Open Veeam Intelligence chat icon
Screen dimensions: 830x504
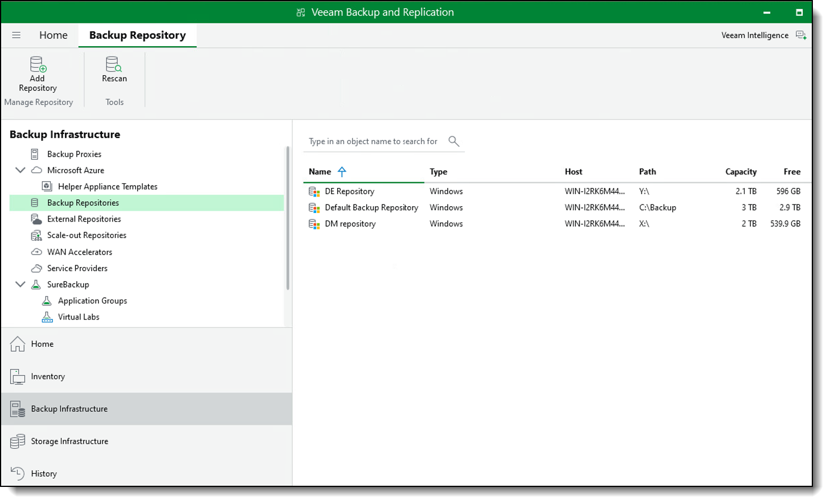pyautogui.click(x=801, y=35)
